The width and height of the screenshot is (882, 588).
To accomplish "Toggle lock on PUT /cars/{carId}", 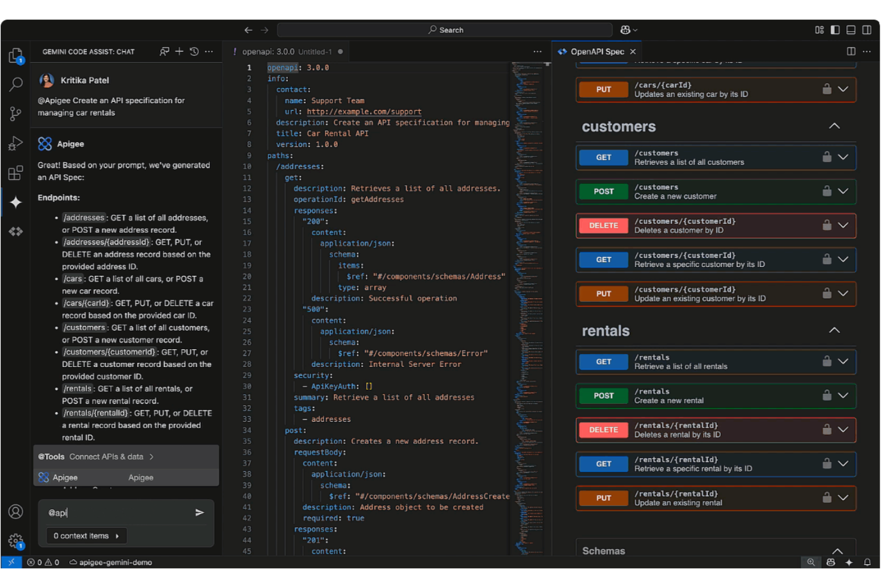I will [827, 89].
